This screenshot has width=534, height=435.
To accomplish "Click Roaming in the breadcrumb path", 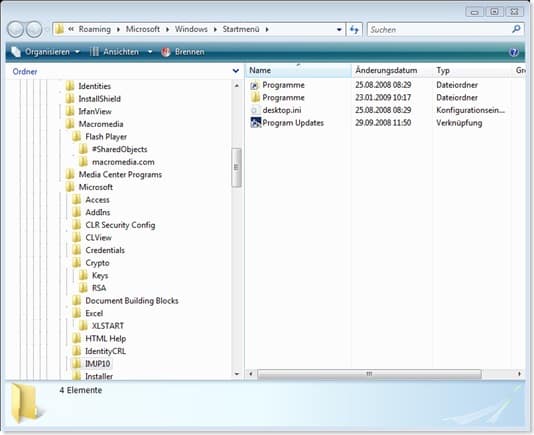I will tap(95, 29).
